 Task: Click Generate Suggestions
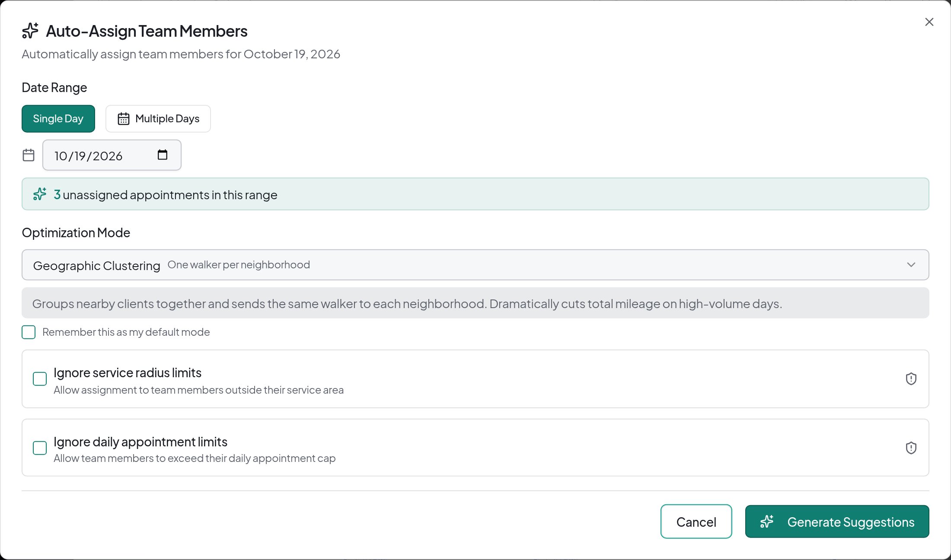coord(837,522)
